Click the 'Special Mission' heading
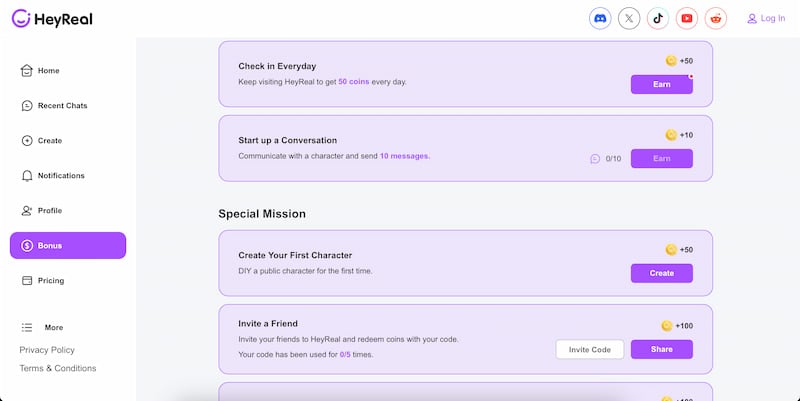The image size is (800, 401). pyautogui.click(x=262, y=214)
